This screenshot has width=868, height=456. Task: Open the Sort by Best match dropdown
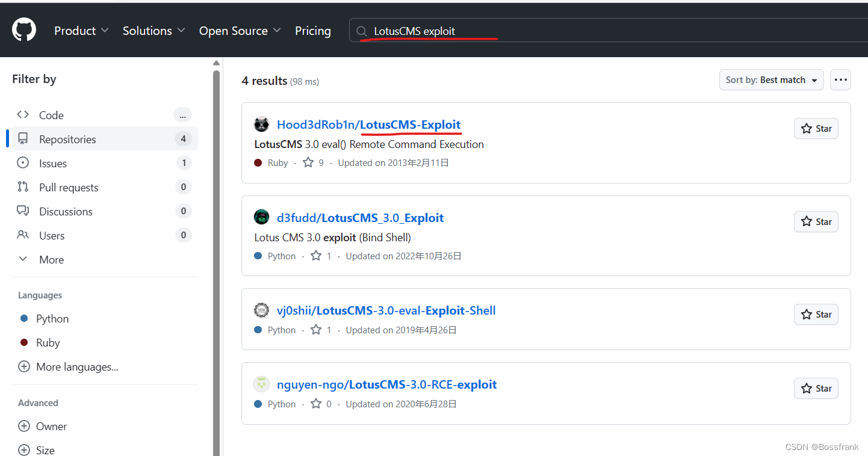click(772, 80)
